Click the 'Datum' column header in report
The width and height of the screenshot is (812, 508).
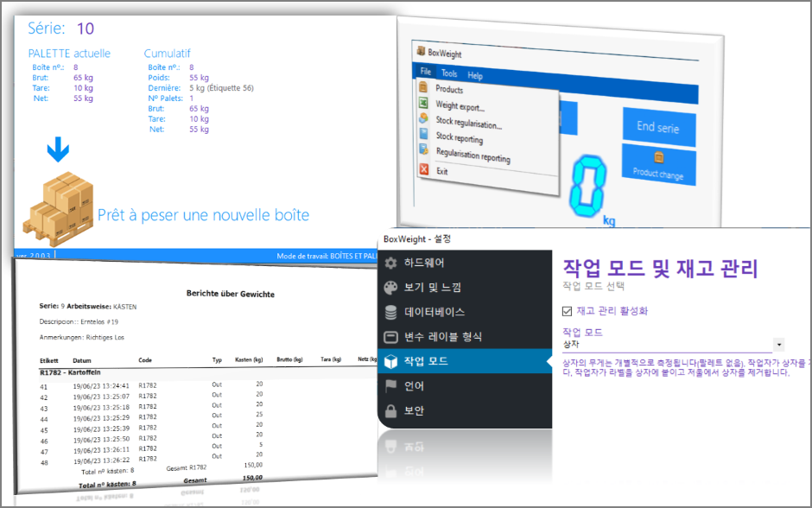tap(82, 360)
